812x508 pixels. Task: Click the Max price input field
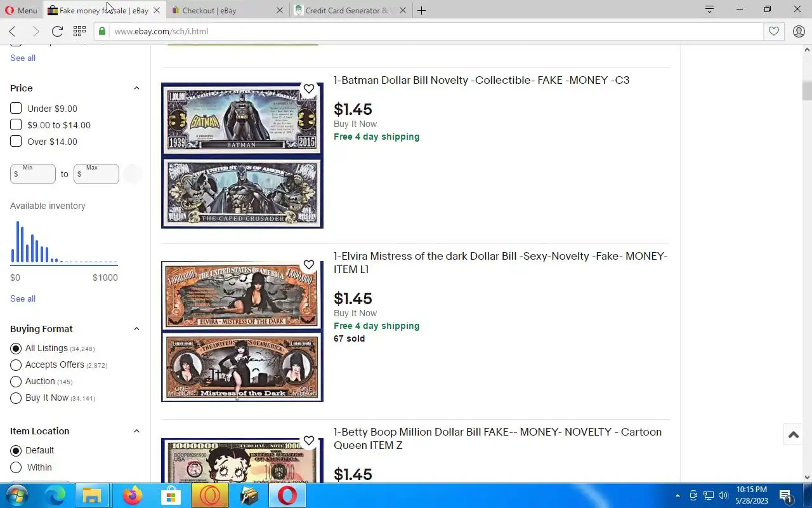pos(96,174)
